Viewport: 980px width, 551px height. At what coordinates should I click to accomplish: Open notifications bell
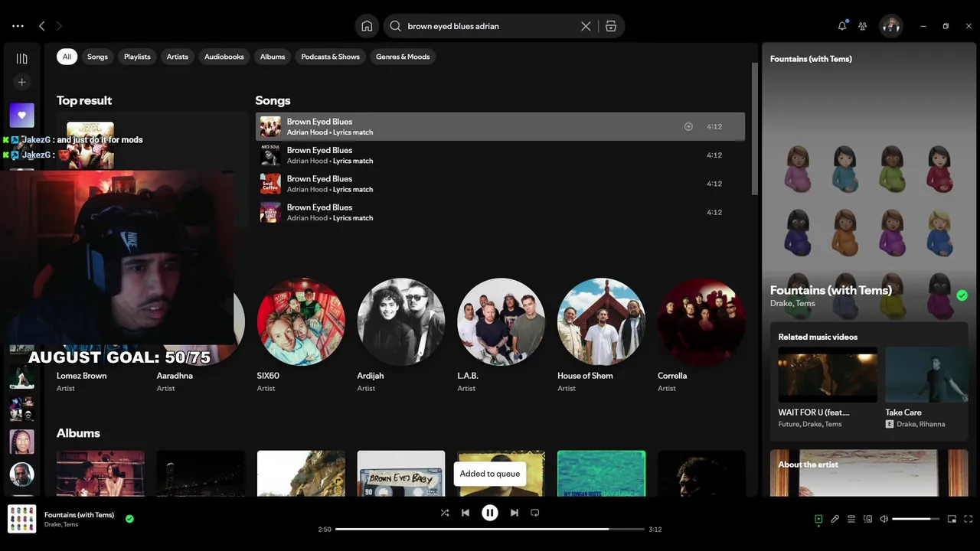click(x=842, y=26)
